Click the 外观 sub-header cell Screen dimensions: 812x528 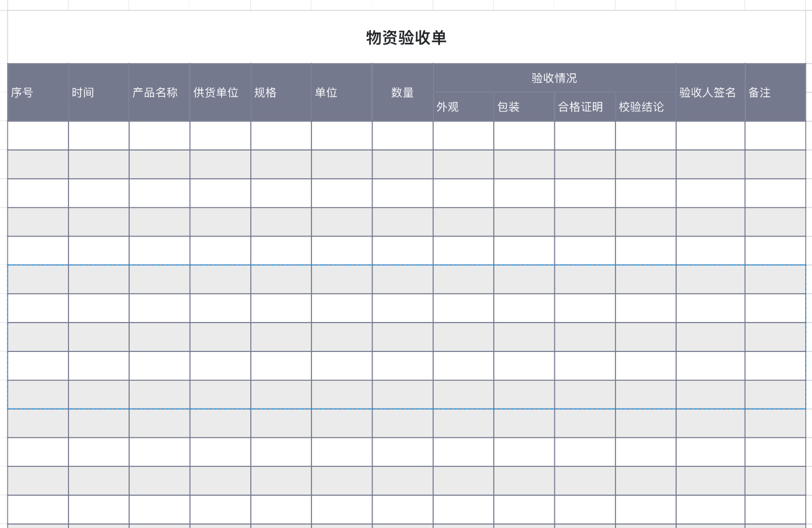[x=463, y=107]
